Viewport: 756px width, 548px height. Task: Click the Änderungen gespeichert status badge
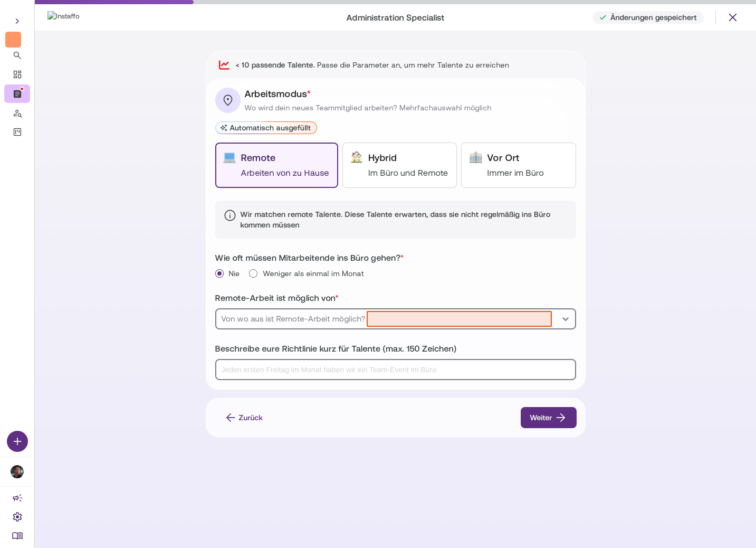[x=648, y=17]
